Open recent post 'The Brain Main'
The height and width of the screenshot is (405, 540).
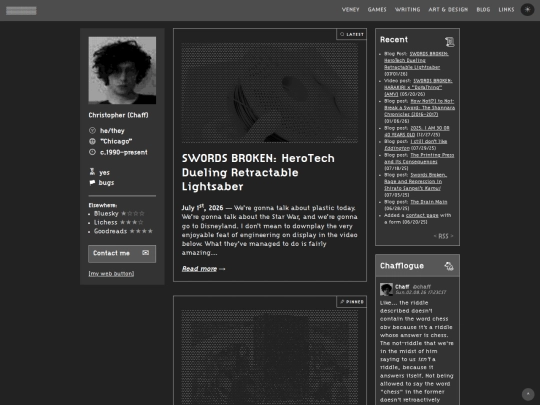click(429, 202)
